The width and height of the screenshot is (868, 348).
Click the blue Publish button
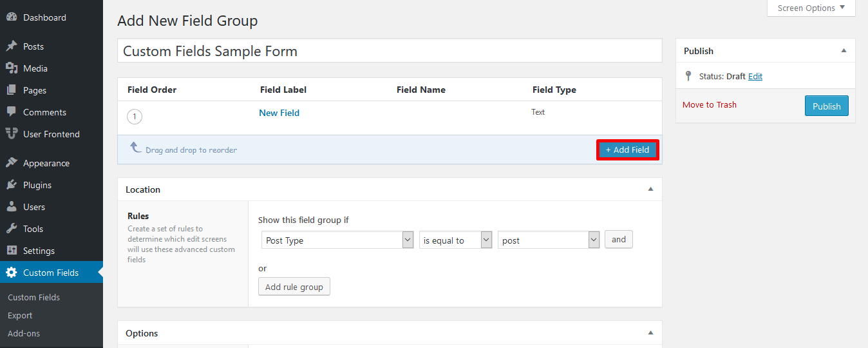[826, 106]
